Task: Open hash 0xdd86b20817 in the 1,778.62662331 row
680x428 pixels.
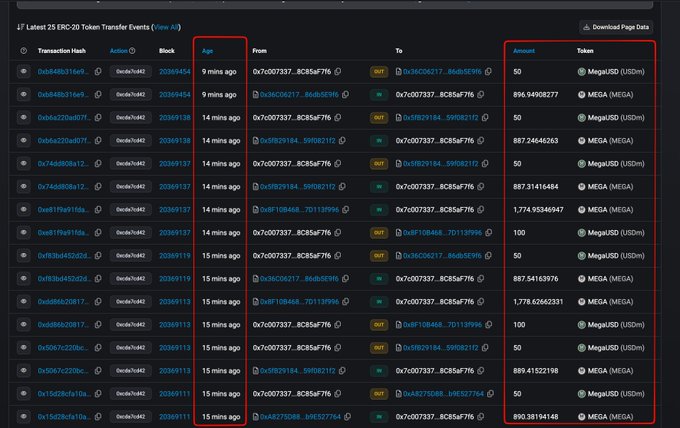Action: [63, 301]
